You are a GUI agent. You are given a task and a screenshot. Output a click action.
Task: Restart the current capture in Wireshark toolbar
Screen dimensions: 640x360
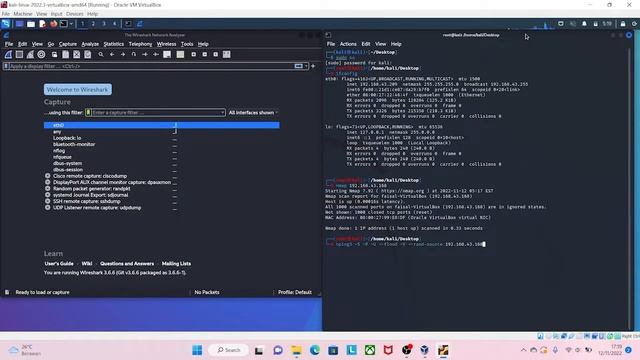coord(30,54)
